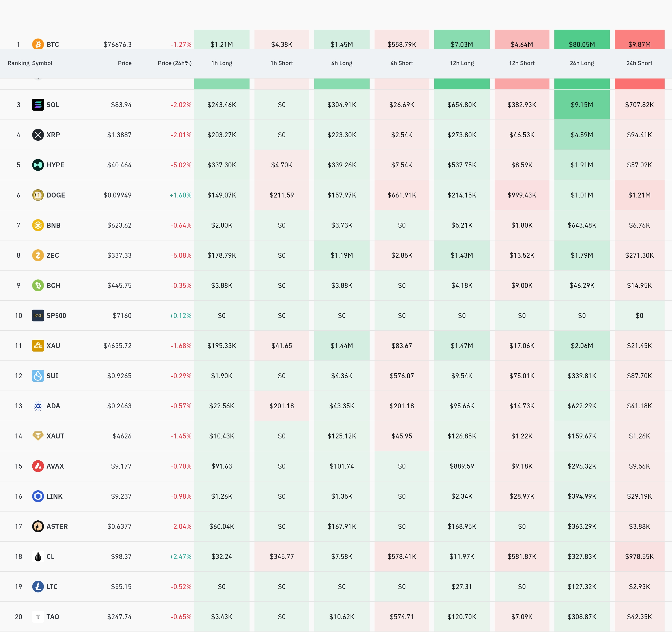
Task: Click the Solana SOL logo icon
Action: coord(38,105)
